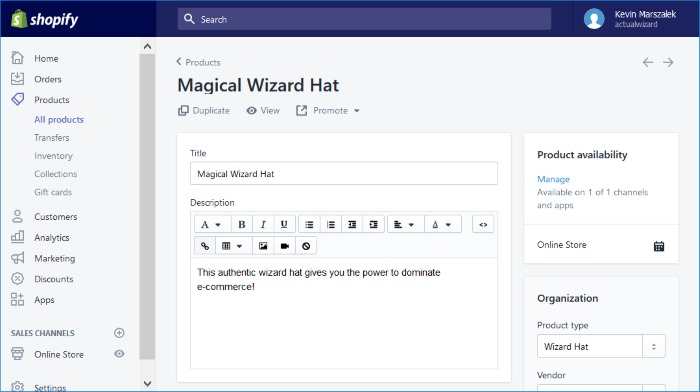This screenshot has width=700, height=392.
Task: Add a sales channel with plus icon
Action: click(x=119, y=333)
